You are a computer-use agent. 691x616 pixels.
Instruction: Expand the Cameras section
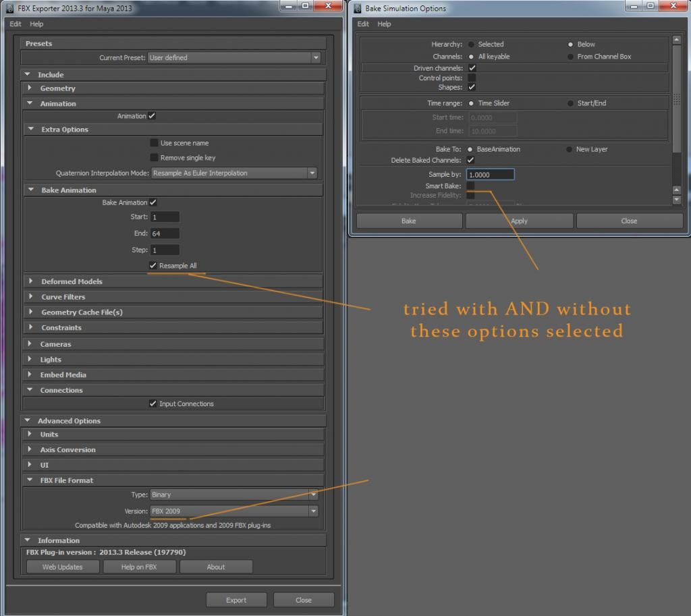pos(30,343)
